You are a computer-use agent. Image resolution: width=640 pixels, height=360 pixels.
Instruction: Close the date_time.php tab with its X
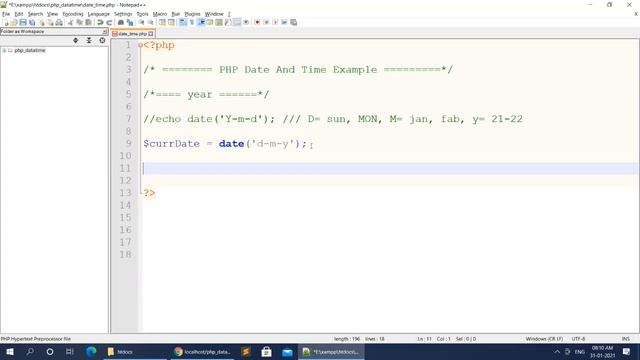click(x=151, y=33)
